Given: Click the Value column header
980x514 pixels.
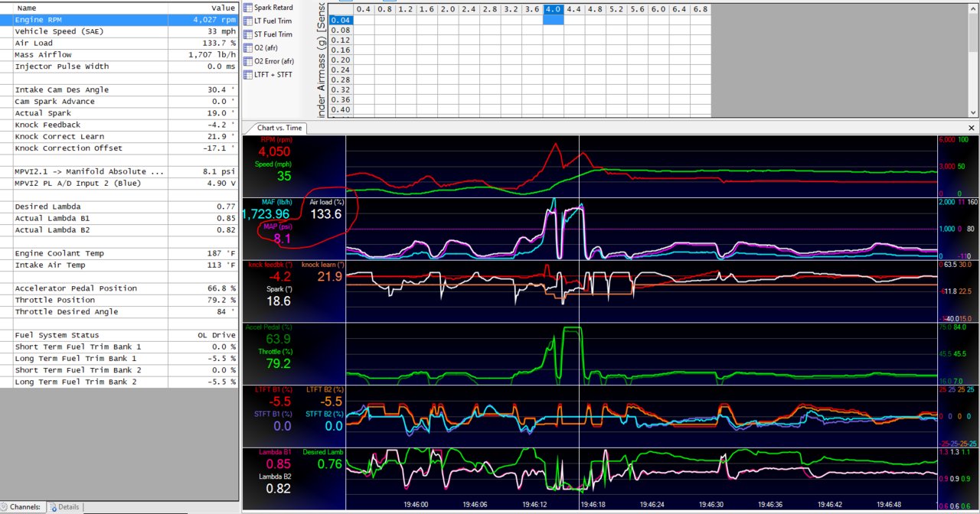Looking at the screenshot, I should 204,8.
